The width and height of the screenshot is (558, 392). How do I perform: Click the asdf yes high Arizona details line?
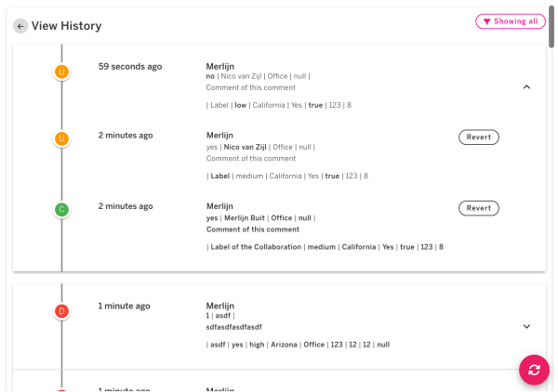pos(298,345)
